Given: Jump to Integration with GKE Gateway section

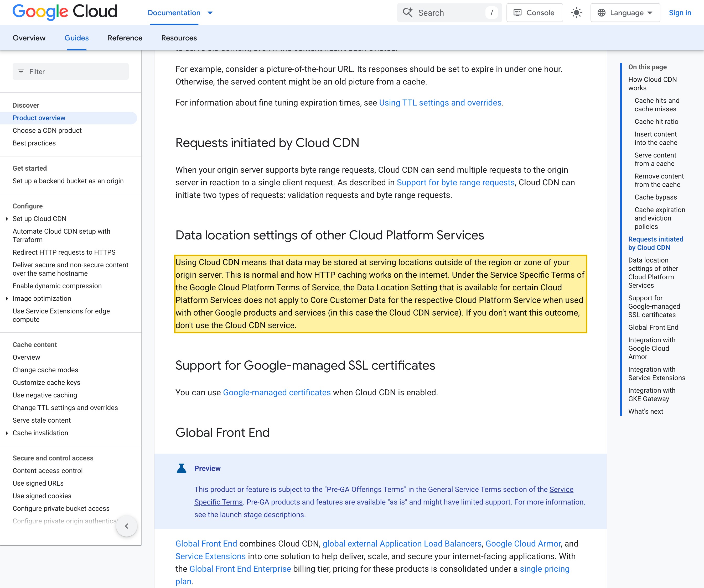Looking at the screenshot, I should click(x=652, y=394).
